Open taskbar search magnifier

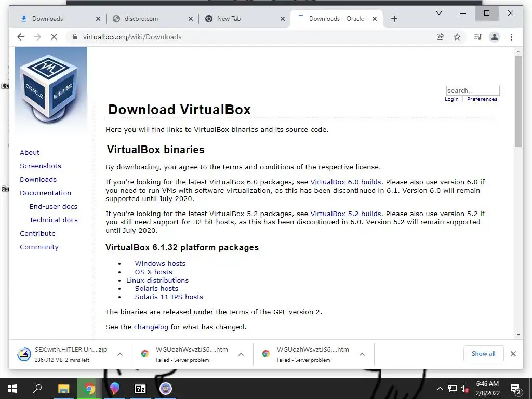(37, 389)
